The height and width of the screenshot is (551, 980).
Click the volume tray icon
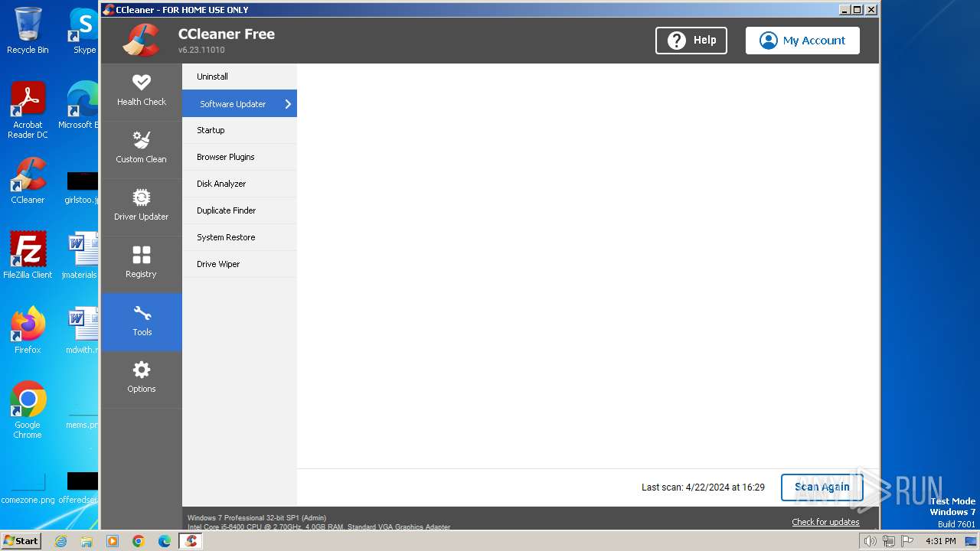pos(870,541)
